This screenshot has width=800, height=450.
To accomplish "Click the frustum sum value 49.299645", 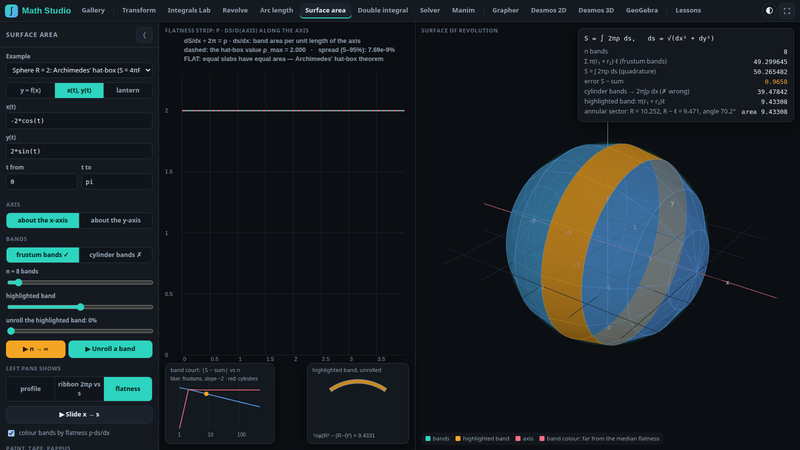I will coord(770,62).
